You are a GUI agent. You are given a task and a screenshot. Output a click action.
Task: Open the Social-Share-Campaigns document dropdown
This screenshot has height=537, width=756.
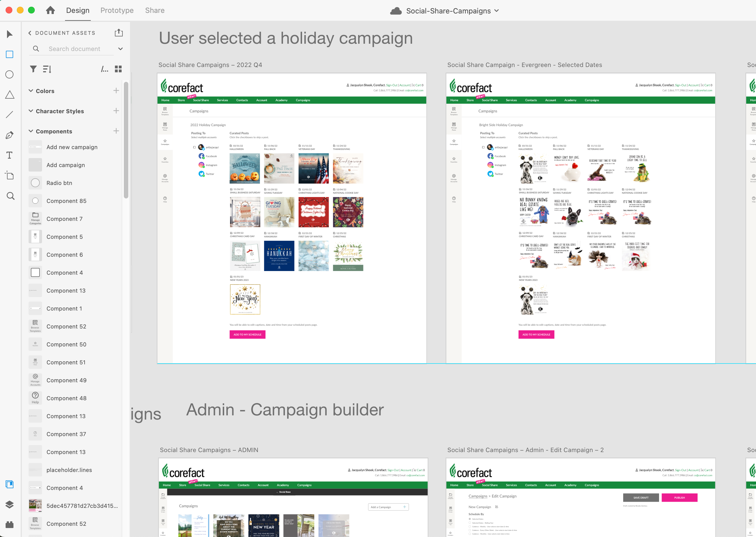[496, 11]
